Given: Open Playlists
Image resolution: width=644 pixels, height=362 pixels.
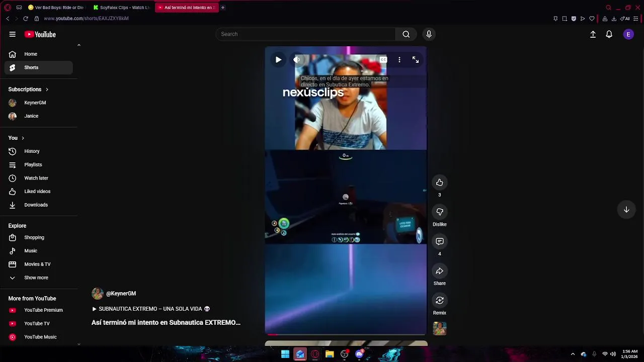Looking at the screenshot, I should 39,164.
